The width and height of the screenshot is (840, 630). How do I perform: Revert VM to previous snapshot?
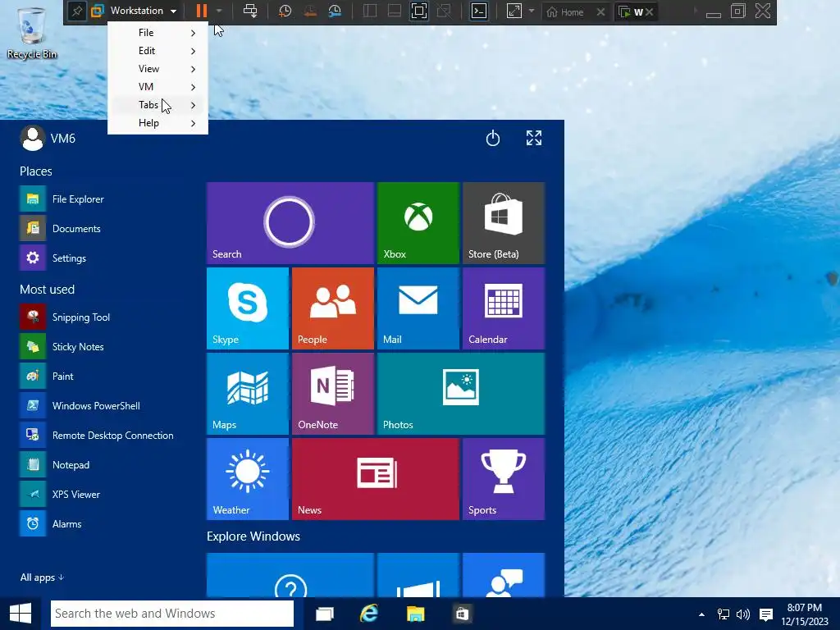[310, 11]
